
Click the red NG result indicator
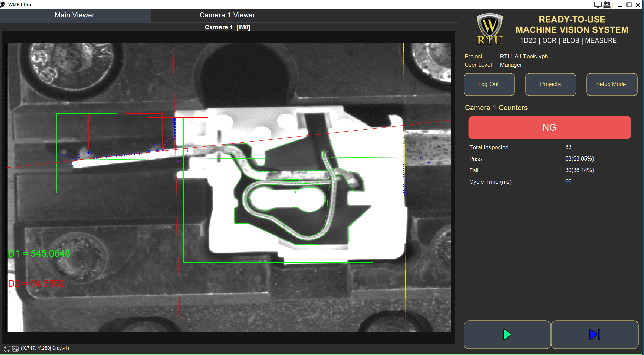pos(549,128)
